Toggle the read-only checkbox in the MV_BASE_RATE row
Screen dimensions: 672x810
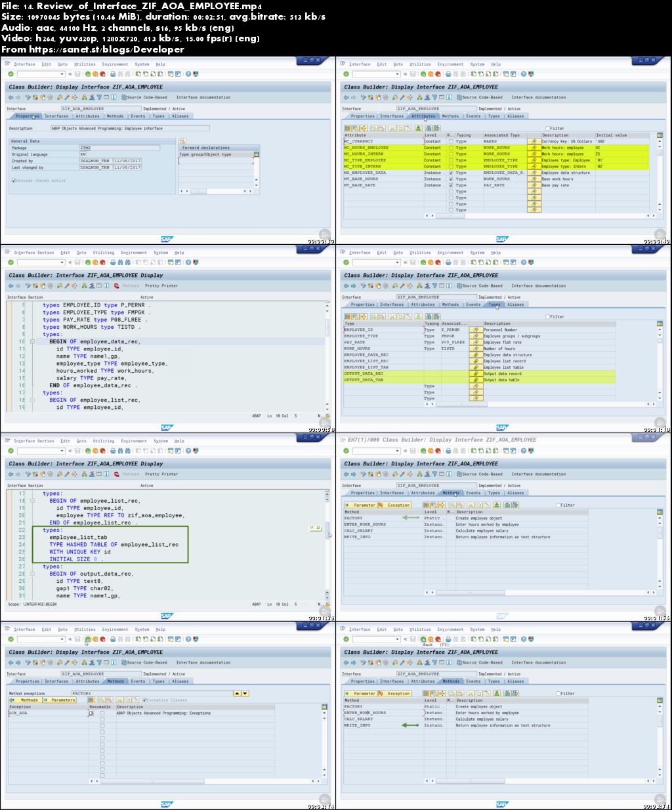(450, 185)
